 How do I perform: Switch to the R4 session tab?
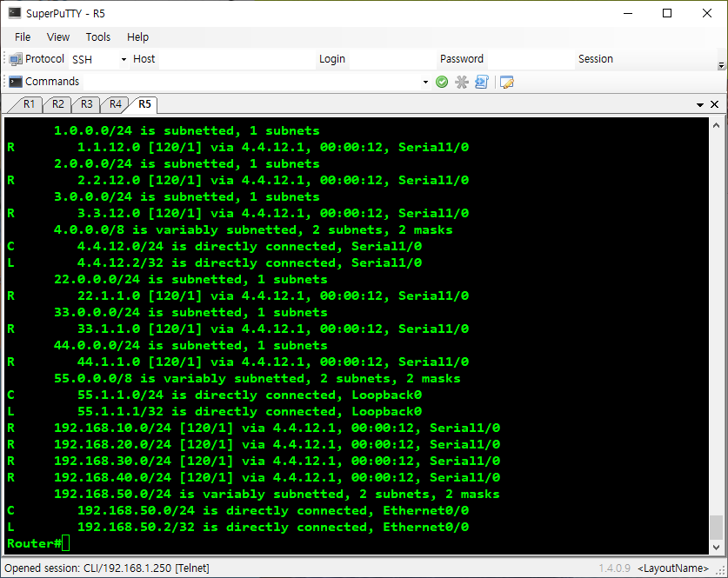point(115,104)
